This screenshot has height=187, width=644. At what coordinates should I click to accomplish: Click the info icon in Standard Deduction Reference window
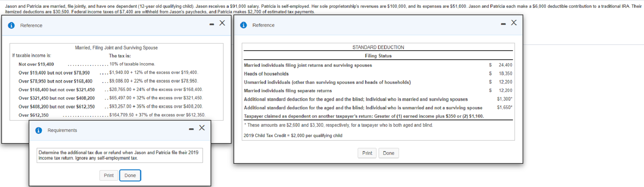(243, 25)
